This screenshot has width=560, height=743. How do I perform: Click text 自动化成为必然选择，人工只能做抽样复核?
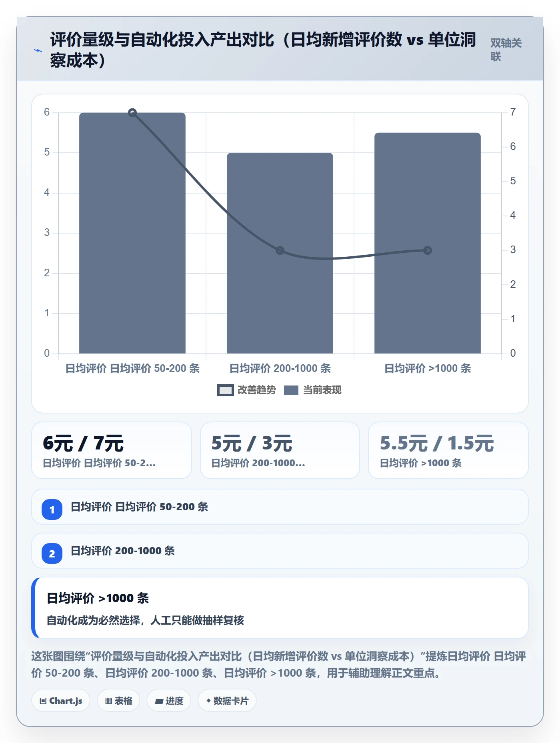pyautogui.click(x=145, y=620)
